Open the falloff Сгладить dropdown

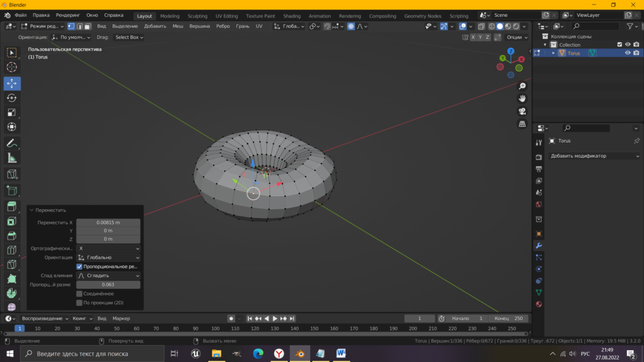108,276
